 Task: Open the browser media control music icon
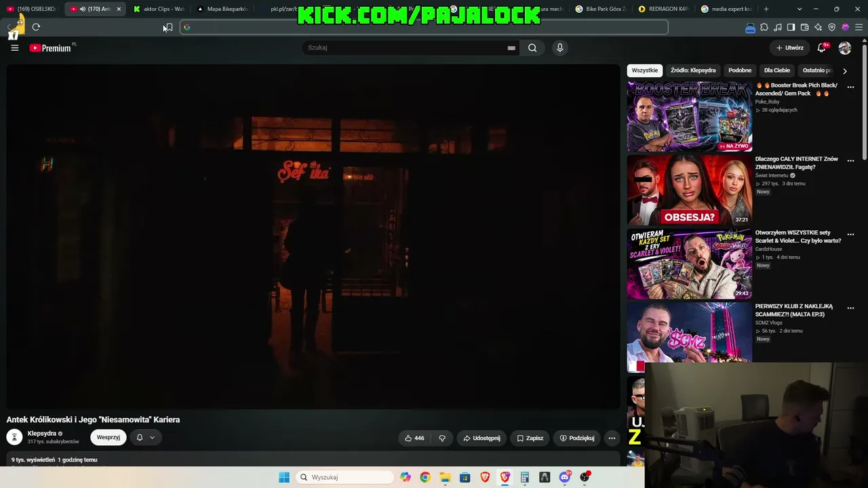pos(778,27)
